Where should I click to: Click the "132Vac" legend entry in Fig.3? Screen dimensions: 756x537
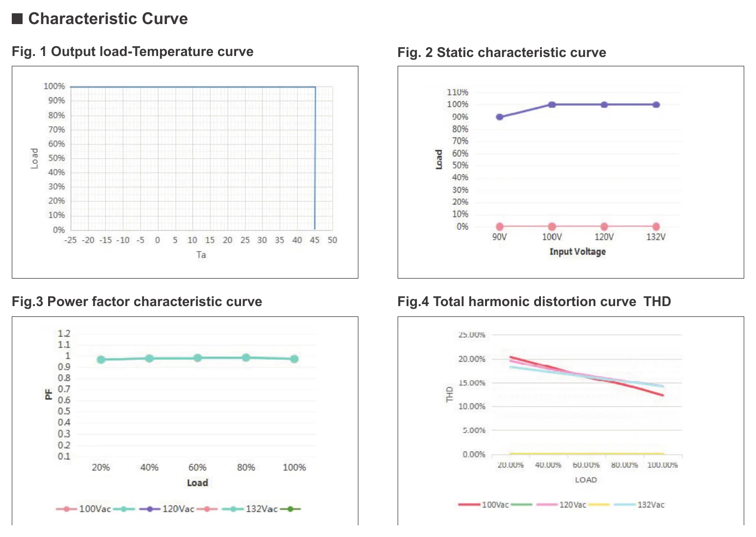pyautogui.click(x=262, y=509)
